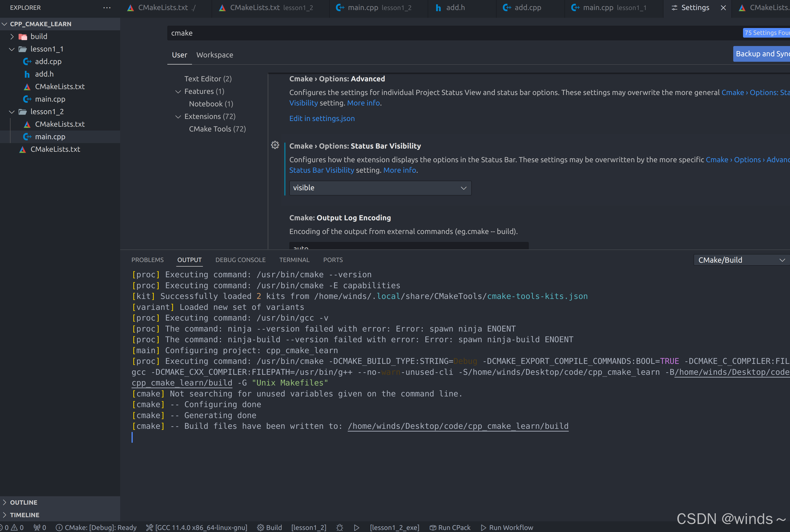This screenshot has width=790, height=532.
Task: Open the DEBUG CONSOLE panel tab
Action: click(240, 260)
